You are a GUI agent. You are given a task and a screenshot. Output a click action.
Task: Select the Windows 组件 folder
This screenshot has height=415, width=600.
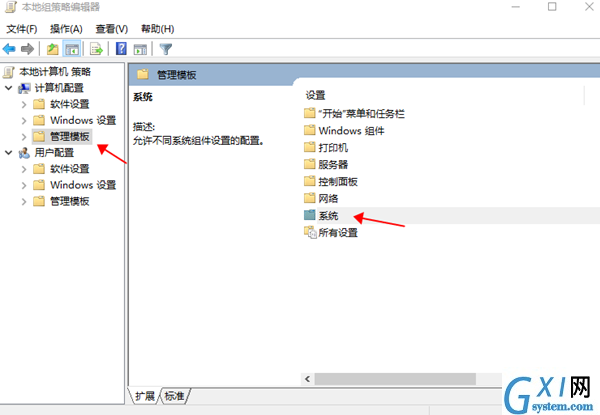coord(344,131)
